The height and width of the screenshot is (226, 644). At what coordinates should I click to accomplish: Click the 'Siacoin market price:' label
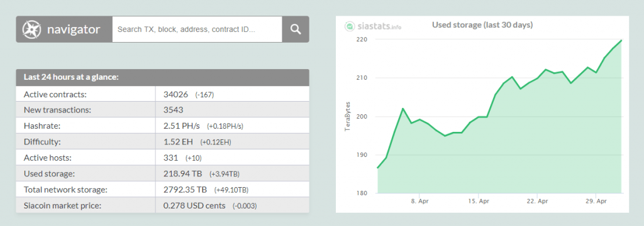pos(62,206)
